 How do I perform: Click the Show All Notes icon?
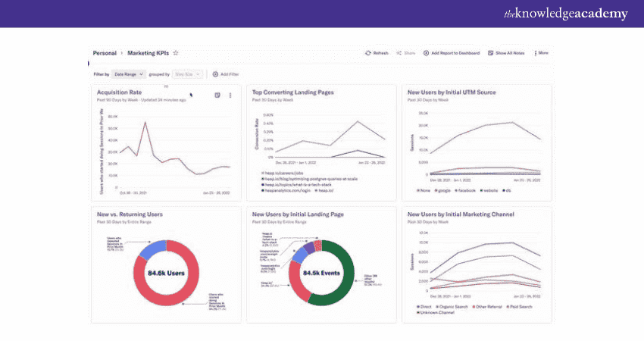coord(491,53)
